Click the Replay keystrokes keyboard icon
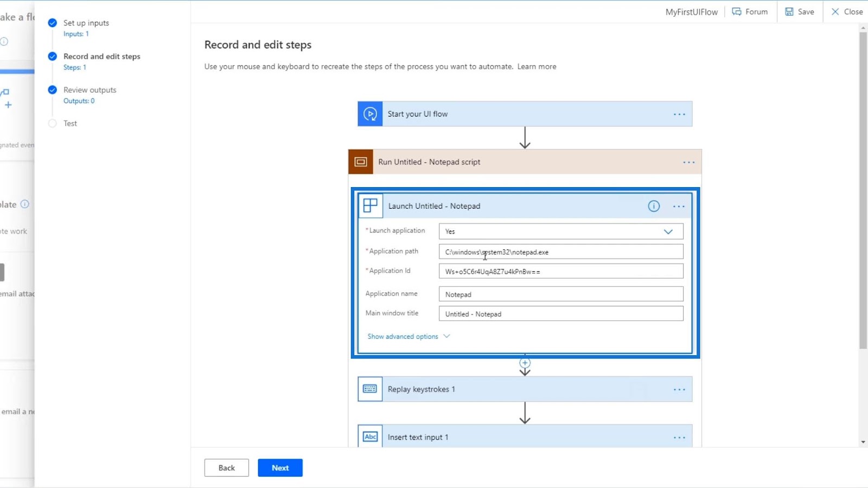The height and width of the screenshot is (488, 868). pos(370,389)
